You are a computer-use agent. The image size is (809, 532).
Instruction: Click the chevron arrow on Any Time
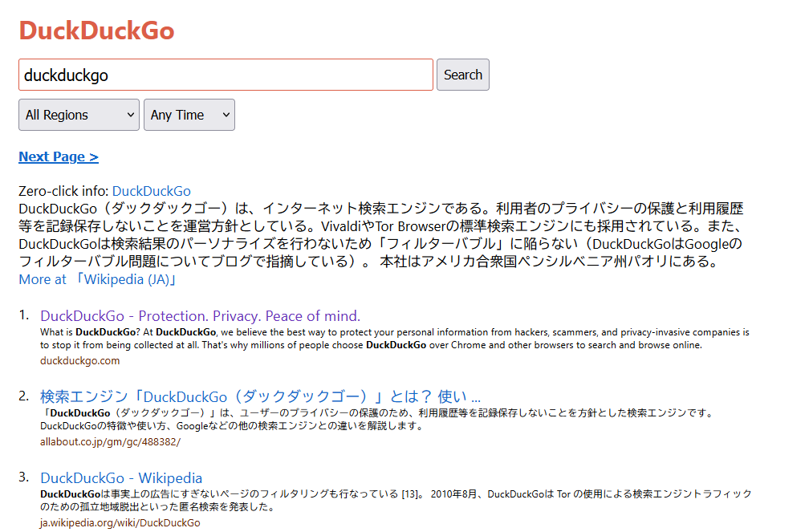tap(226, 115)
